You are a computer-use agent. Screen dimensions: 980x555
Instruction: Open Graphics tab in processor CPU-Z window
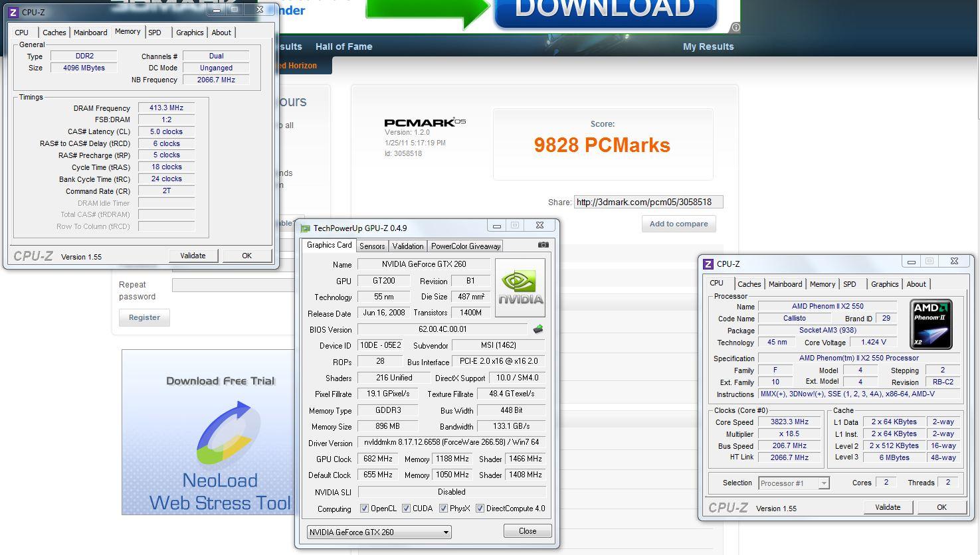[885, 284]
